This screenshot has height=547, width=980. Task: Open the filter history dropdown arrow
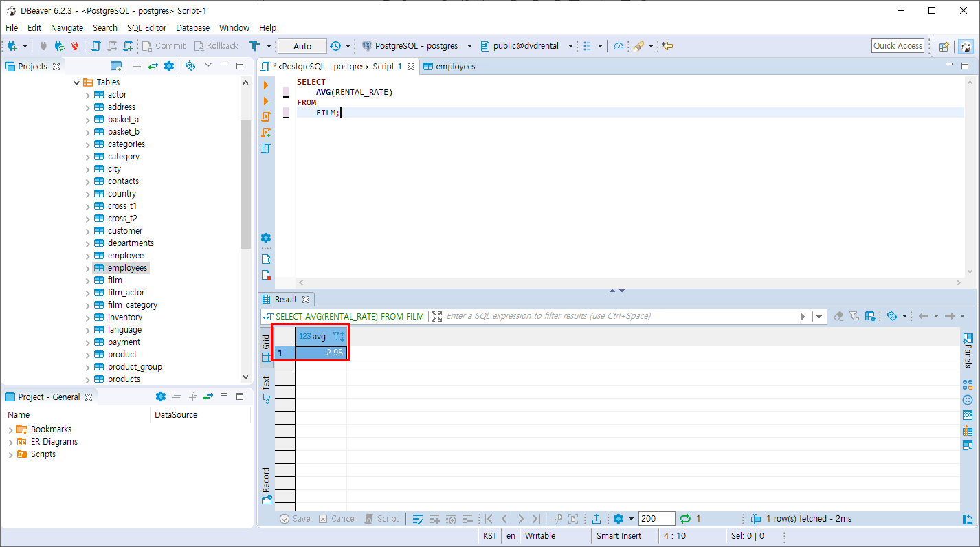pyautogui.click(x=818, y=316)
